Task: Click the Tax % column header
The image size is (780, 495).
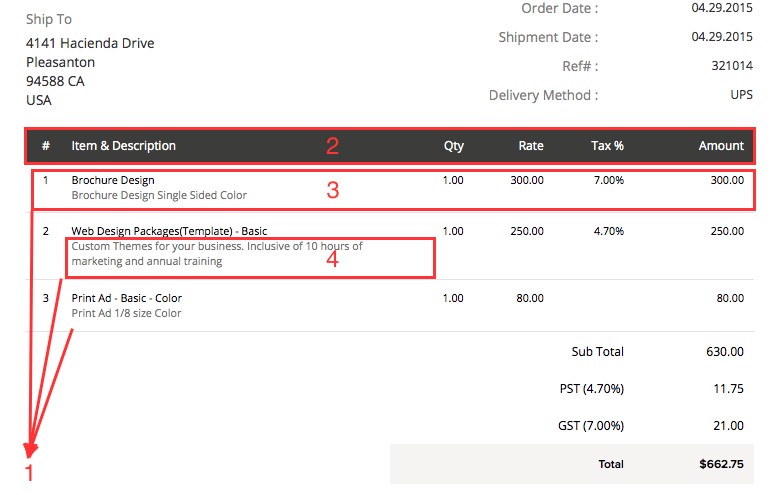Action: (x=607, y=146)
